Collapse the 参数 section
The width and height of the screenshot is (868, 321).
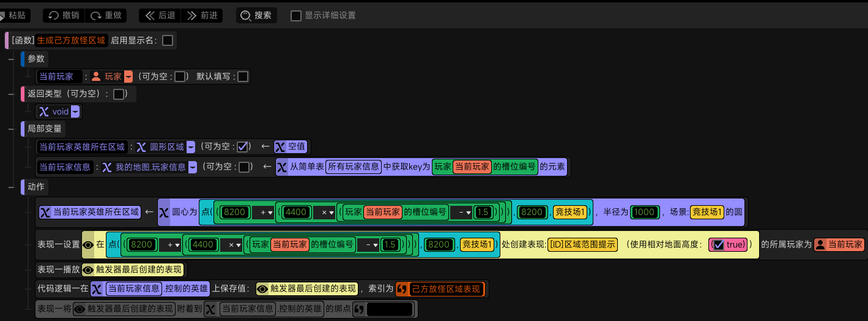pyautogui.click(x=11, y=59)
